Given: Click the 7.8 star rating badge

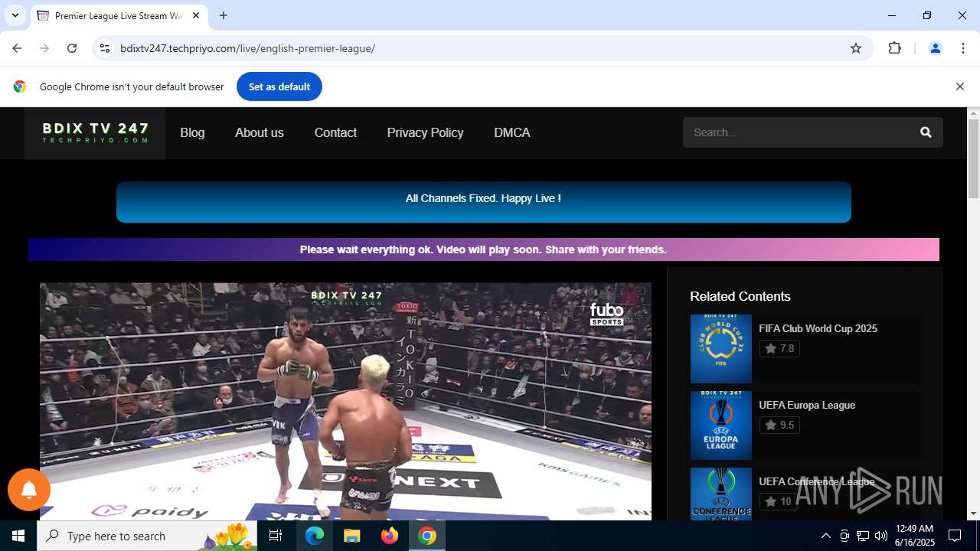Looking at the screenshot, I should pyautogui.click(x=779, y=348).
